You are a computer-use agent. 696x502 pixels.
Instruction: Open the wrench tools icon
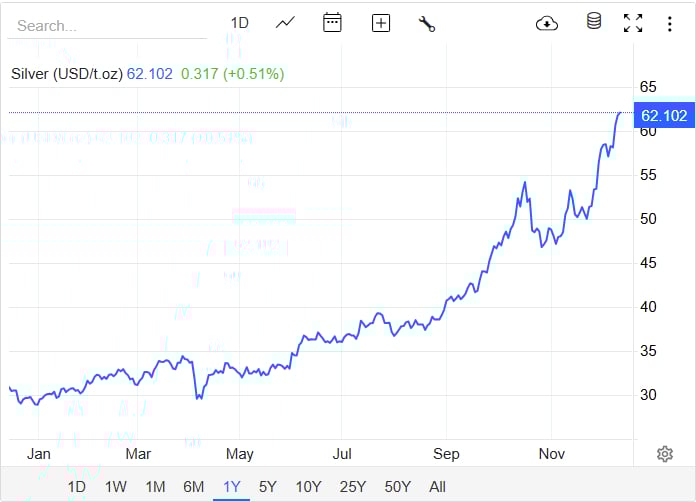click(427, 23)
